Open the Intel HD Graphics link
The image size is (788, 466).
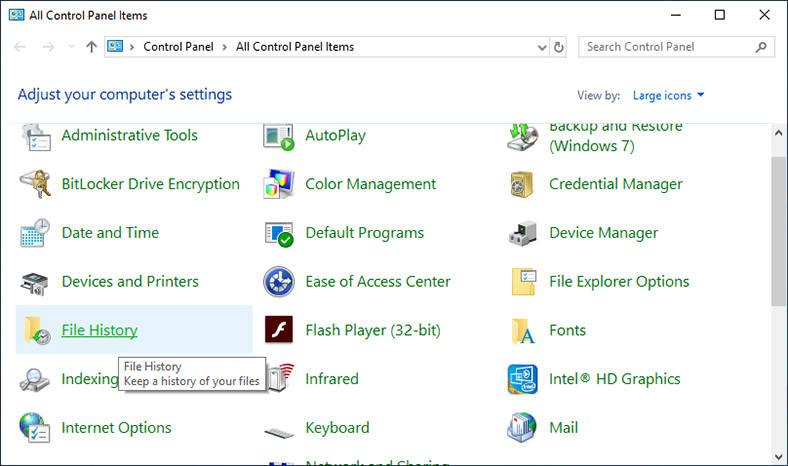pos(615,379)
